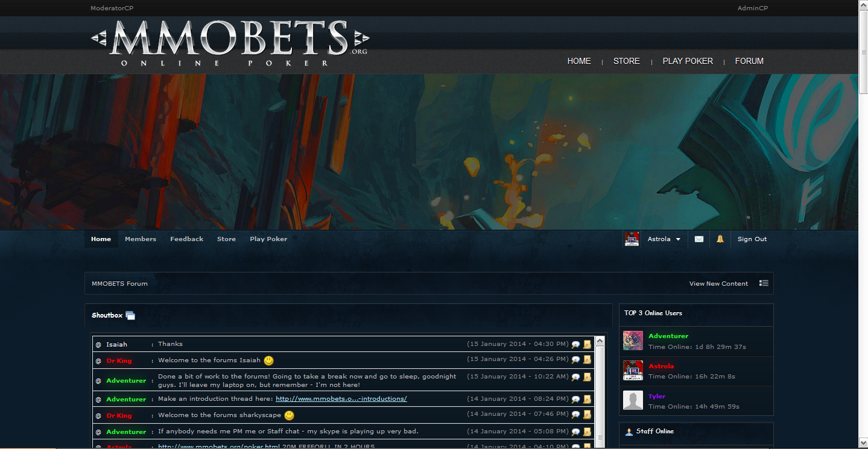The width and height of the screenshot is (868, 449).
Task: Click @ before Dr King's 'Welcome Isaiah' shout
Action: 98,361
